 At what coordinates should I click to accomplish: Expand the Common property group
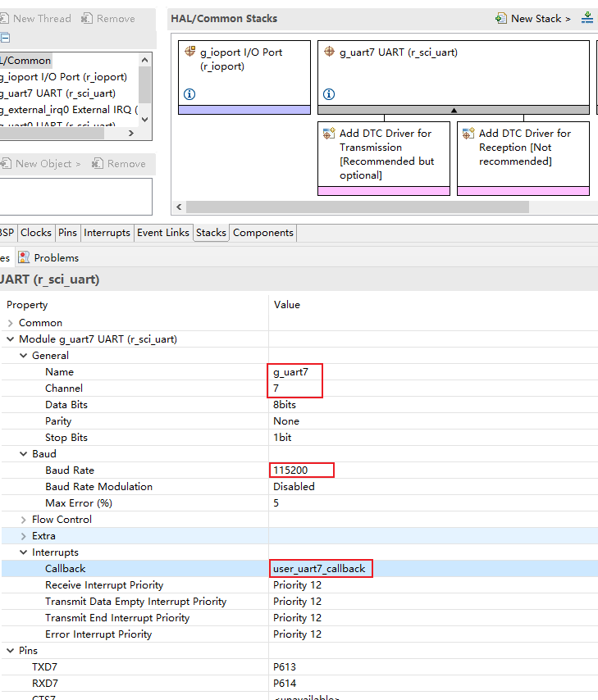tap(11, 323)
